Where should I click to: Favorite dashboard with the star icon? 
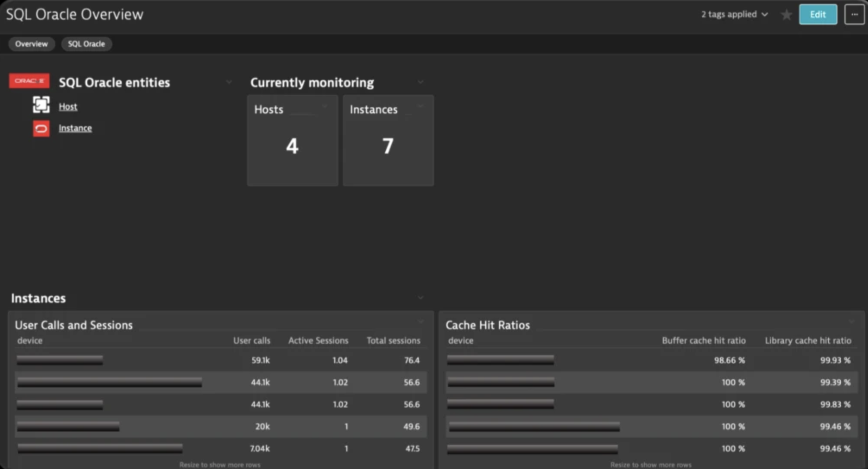coord(786,15)
